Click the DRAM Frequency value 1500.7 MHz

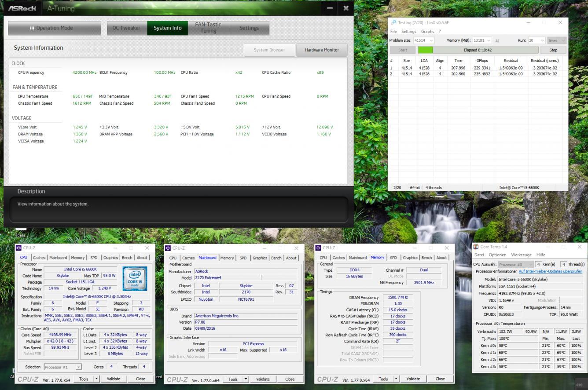398,297
